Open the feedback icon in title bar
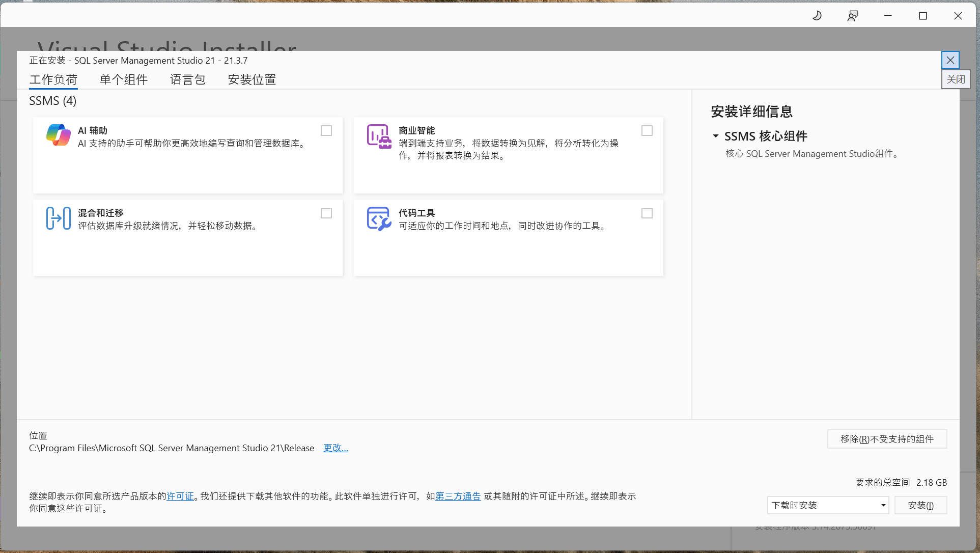The width and height of the screenshot is (980, 553). 853,16
